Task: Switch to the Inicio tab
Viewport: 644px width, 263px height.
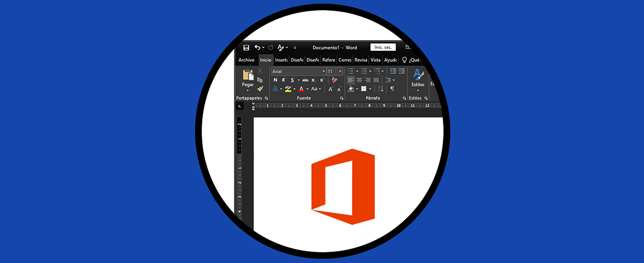Action: [266, 60]
